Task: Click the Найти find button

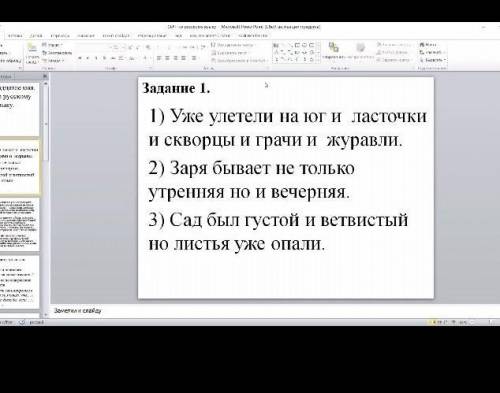Action: pyautogui.click(x=428, y=44)
